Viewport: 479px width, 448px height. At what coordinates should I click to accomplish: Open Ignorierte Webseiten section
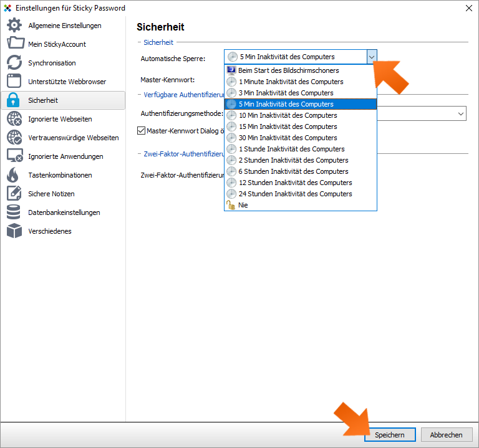63,119
